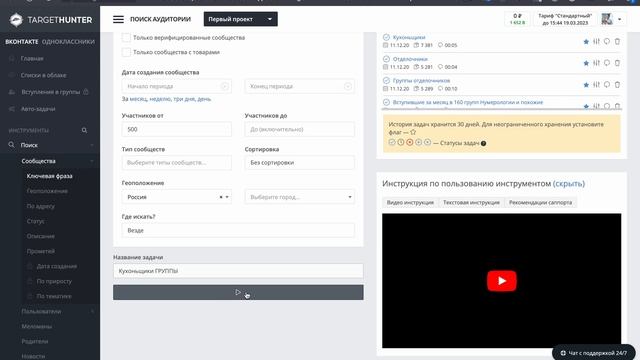
Task: Star the Группы отделочников task
Action: click(x=586, y=84)
